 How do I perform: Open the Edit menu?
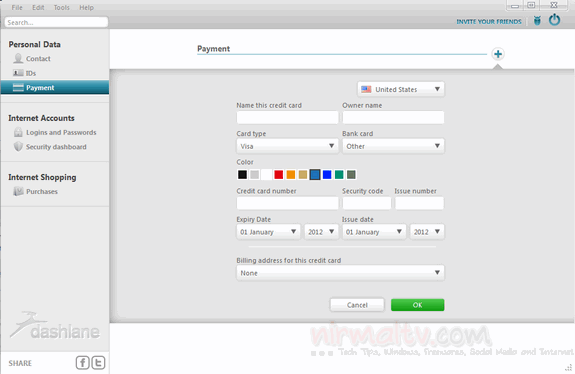point(38,7)
